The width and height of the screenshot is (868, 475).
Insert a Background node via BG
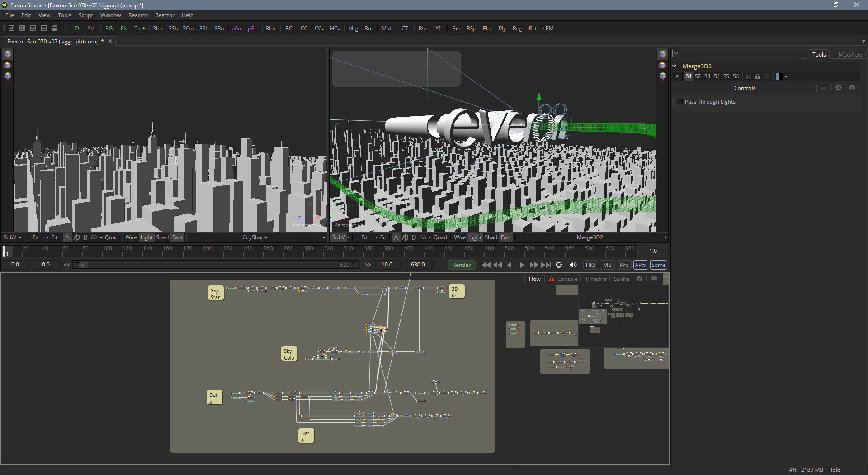(x=109, y=28)
